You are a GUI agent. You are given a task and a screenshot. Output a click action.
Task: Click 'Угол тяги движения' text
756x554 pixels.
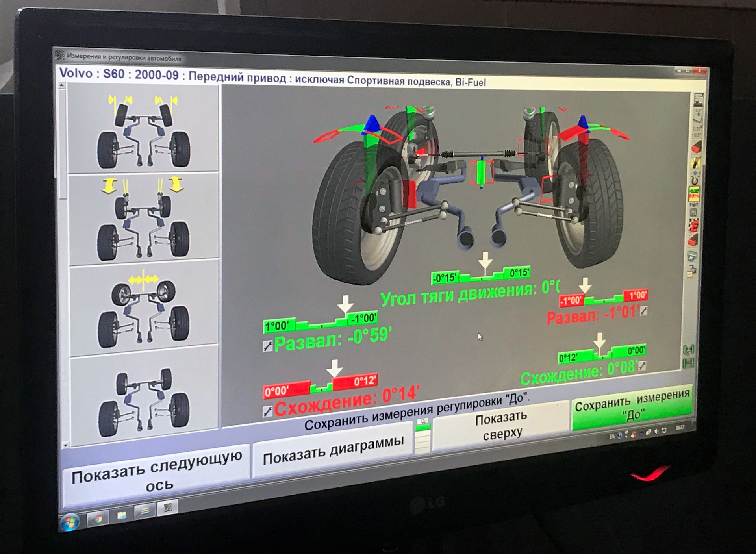pos(459,295)
